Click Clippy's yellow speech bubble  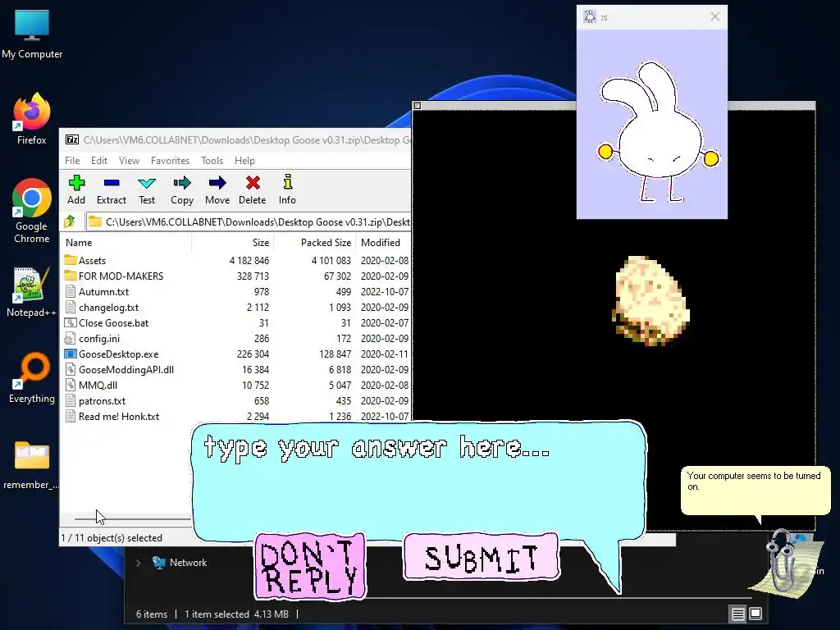click(x=756, y=491)
